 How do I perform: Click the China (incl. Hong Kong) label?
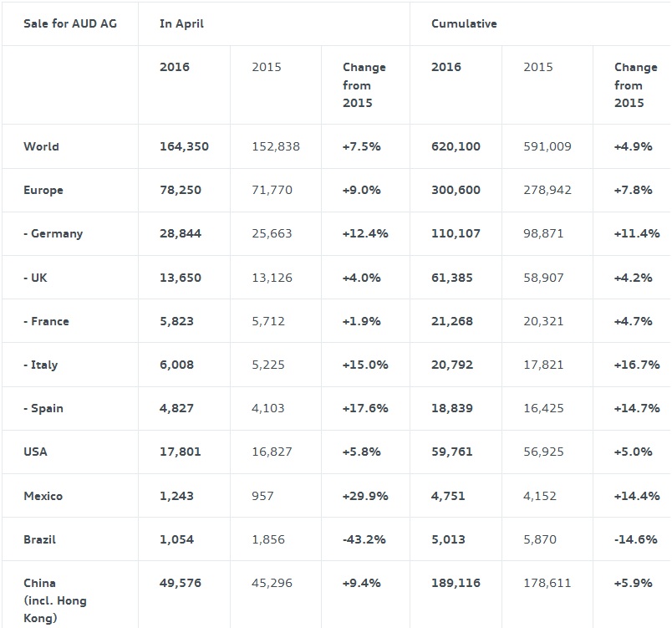tap(54, 600)
